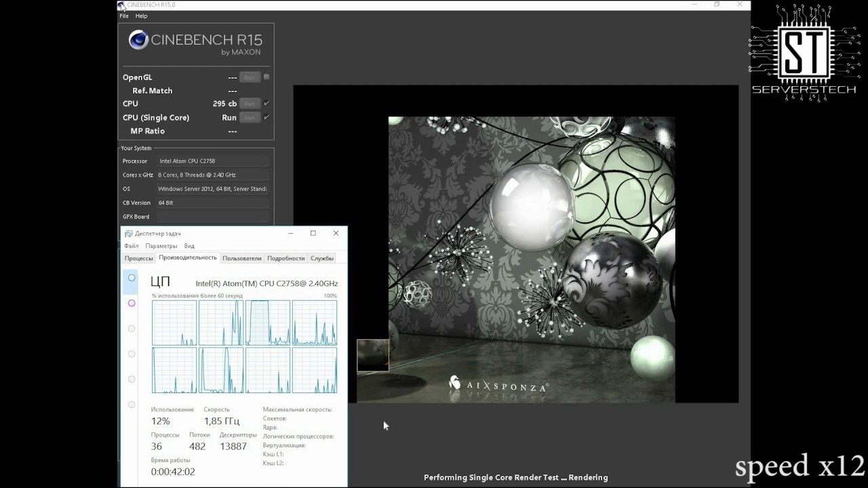Click the "Максимальная скорость:" label
The height and width of the screenshot is (488, 868).
(298, 410)
